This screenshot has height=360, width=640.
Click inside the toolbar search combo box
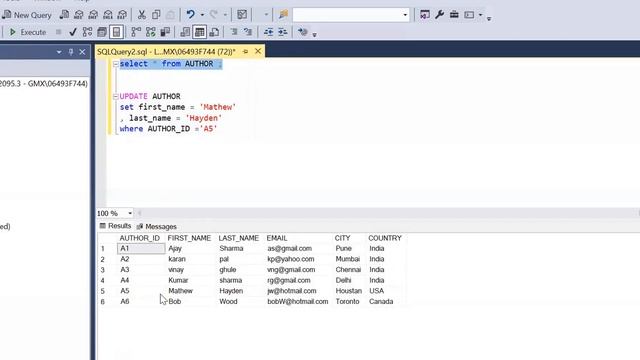347,15
